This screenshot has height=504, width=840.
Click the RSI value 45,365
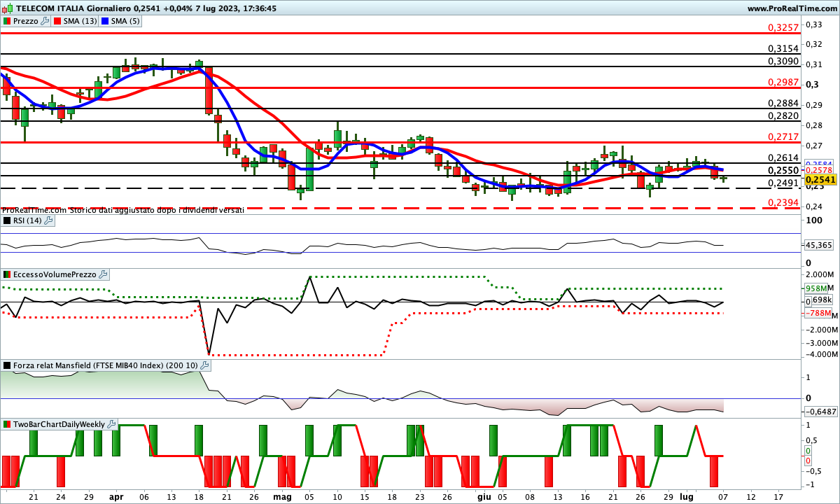(x=819, y=245)
